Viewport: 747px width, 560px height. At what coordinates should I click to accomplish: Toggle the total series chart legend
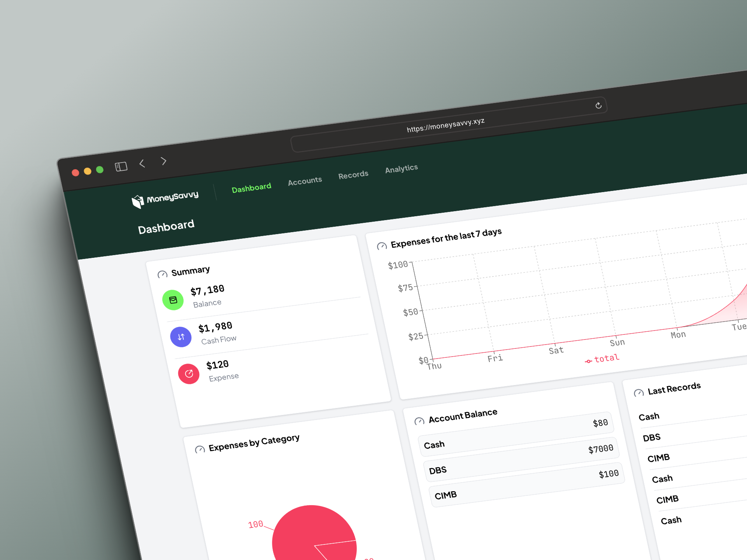[x=602, y=359]
